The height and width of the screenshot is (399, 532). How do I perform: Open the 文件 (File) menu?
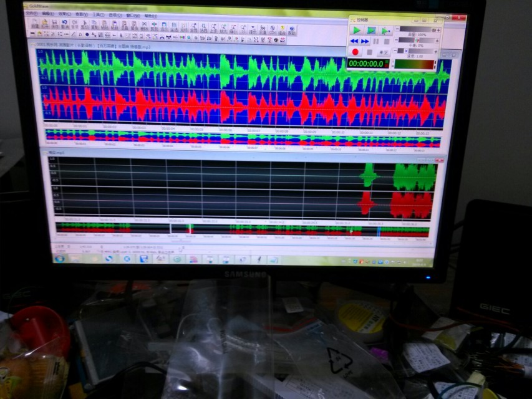point(30,13)
